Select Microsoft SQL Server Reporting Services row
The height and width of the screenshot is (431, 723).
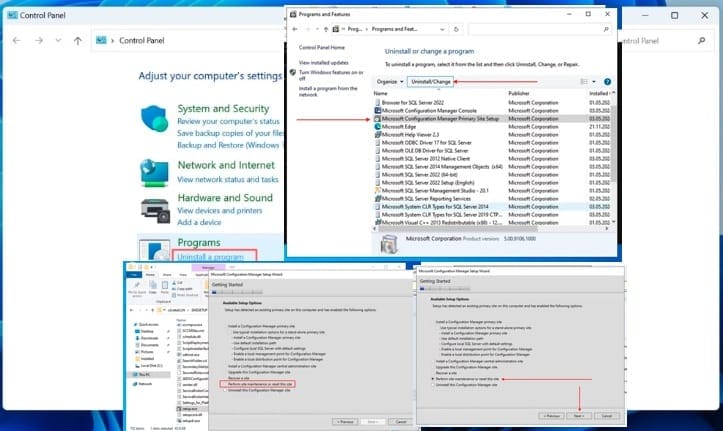tap(492, 199)
